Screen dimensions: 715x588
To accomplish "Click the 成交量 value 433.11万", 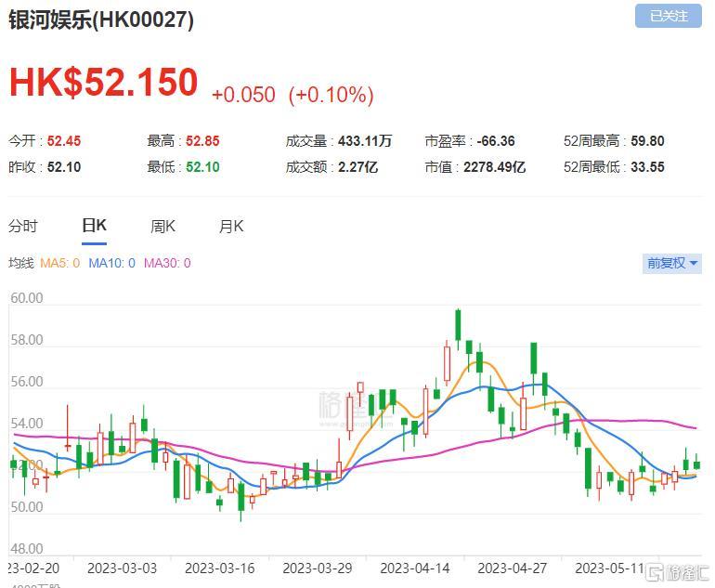I will coord(365,141).
